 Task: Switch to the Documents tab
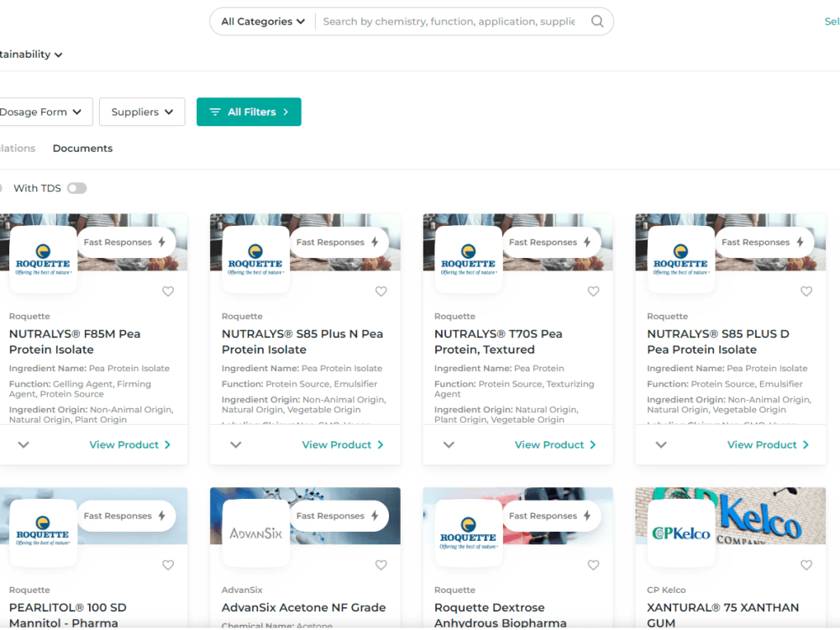click(x=82, y=149)
